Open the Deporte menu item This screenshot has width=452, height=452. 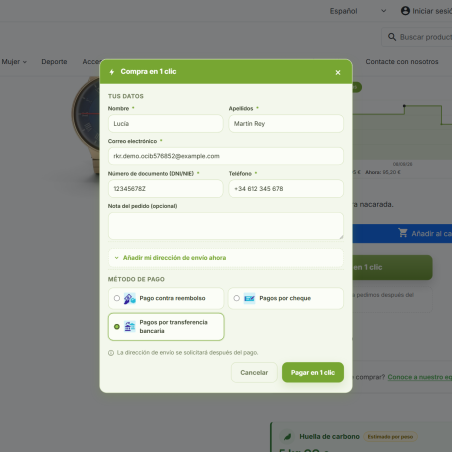[54, 62]
